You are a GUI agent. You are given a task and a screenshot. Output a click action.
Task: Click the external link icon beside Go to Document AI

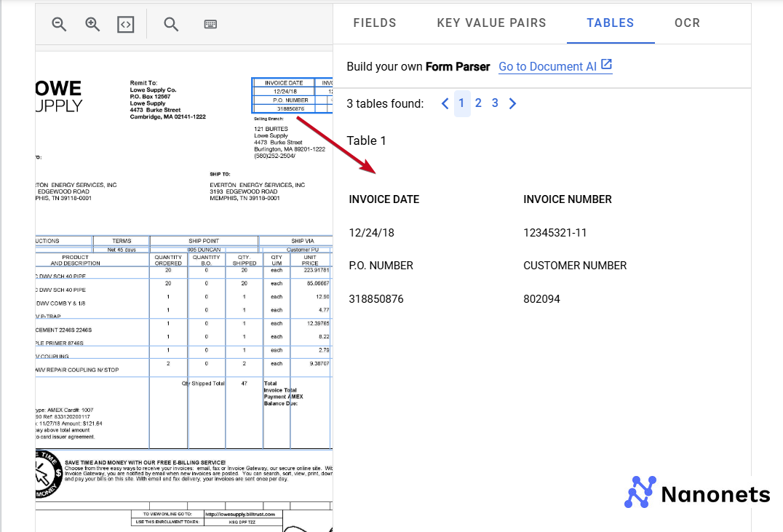(x=608, y=65)
